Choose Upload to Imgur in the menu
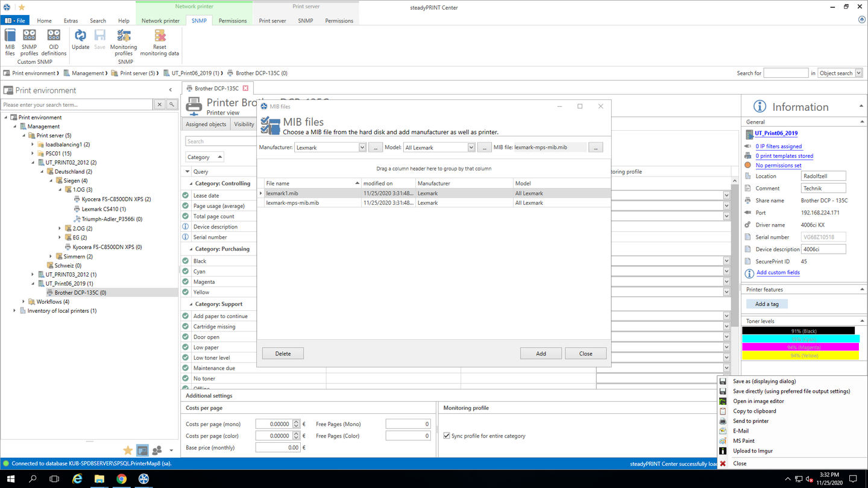Screen dimensions: 868x488 click(x=752, y=451)
